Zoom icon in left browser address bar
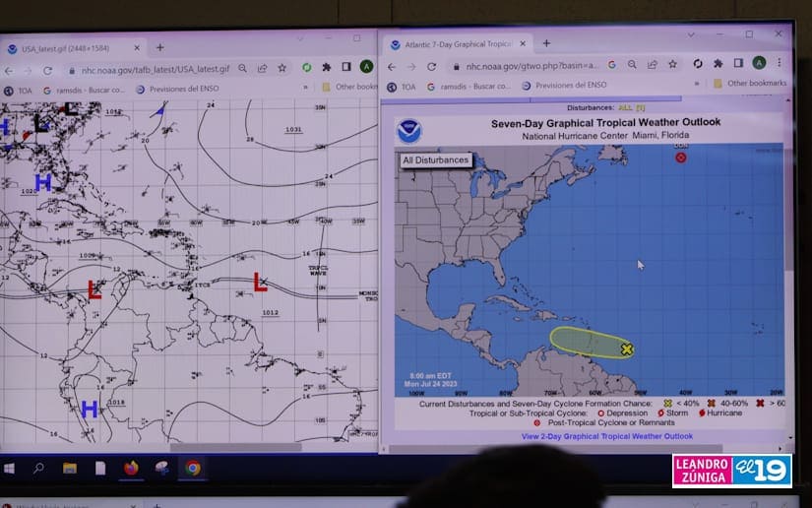The height and width of the screenshot is (508, 812). click(x=242, y=68)
